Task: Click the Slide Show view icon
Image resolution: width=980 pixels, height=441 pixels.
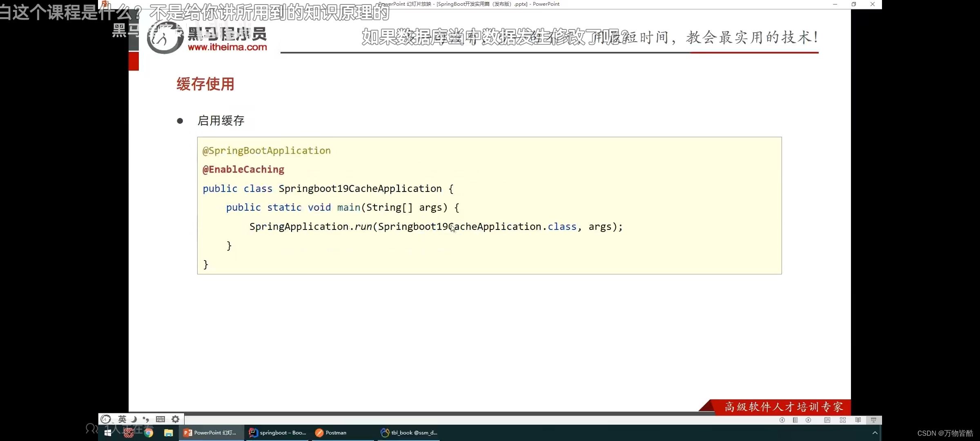Action: (x=874, y=420)
